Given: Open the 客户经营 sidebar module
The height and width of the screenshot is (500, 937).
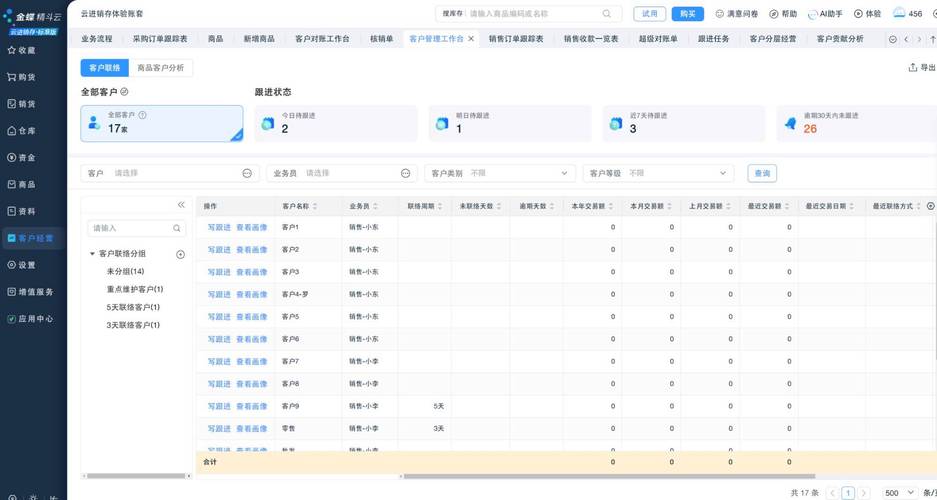Looking at the screenshot, I should 31,238.
